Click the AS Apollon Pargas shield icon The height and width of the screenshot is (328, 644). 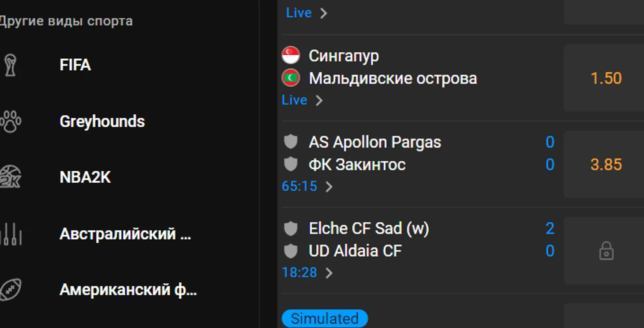(x=291, y=142)
